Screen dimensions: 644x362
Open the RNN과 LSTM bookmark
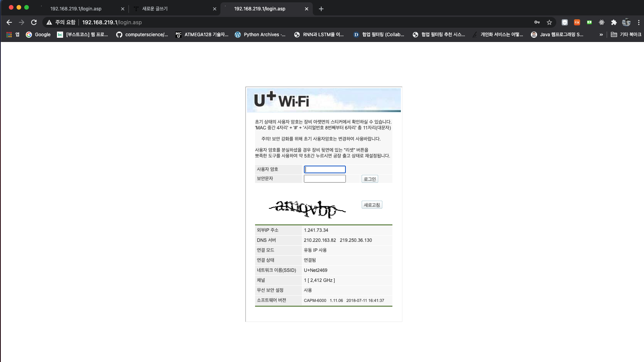[x=319, y=35]
